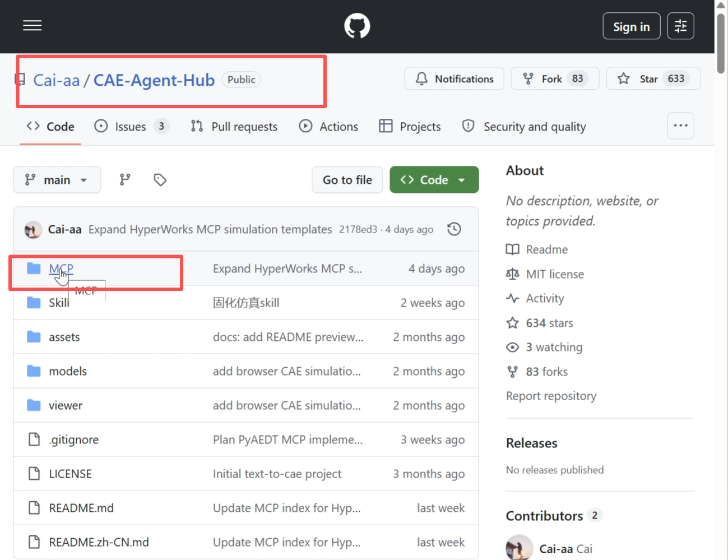This screenshot has width=728, height=560.
Task: Open the MIT license link
Action: [545, 274]
